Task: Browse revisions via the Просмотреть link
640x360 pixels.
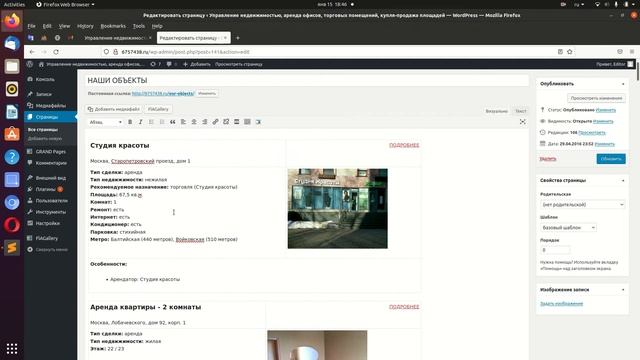Action: [592, 133]
